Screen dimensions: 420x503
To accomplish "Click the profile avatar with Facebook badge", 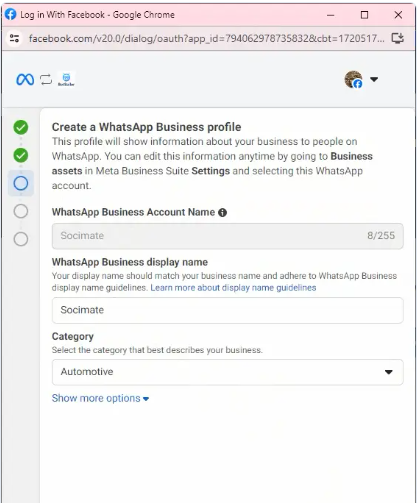I will [353, 79].
